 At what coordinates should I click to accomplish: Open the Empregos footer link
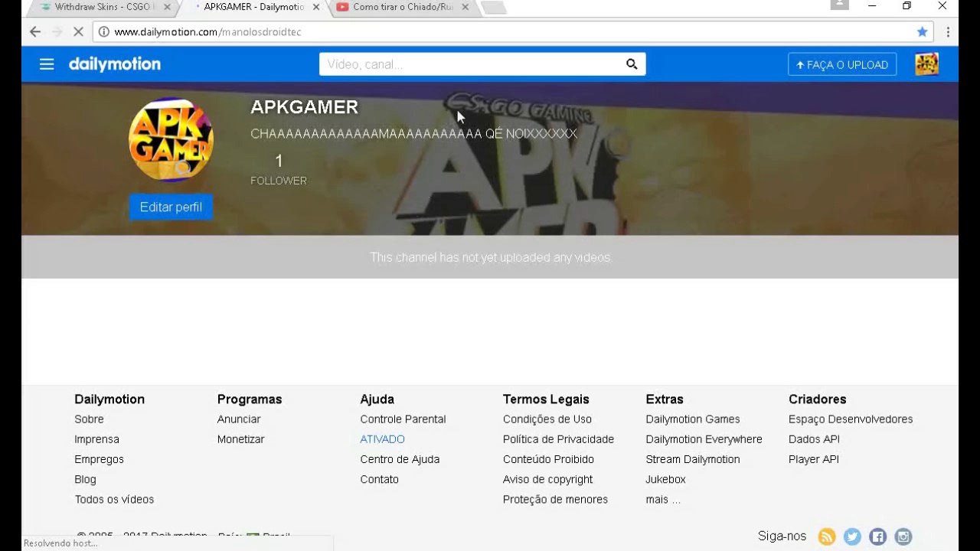pos(99,459)
